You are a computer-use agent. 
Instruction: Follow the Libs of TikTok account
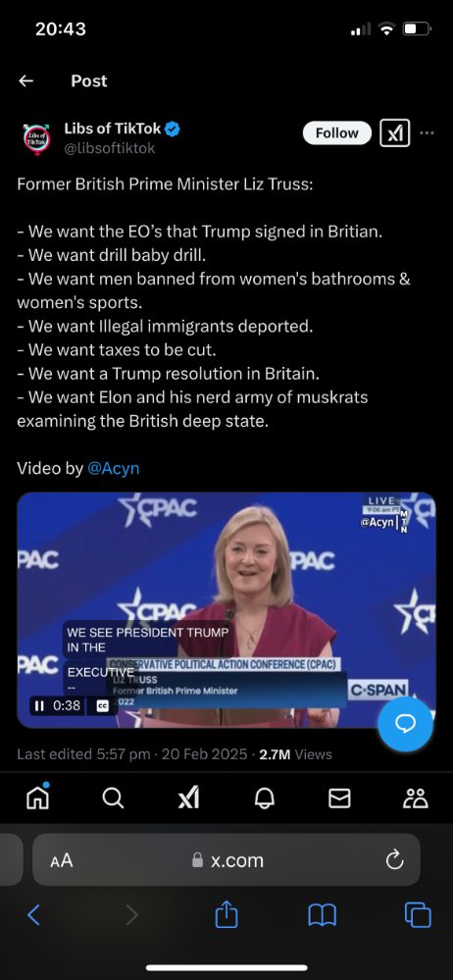coord(337,133)
